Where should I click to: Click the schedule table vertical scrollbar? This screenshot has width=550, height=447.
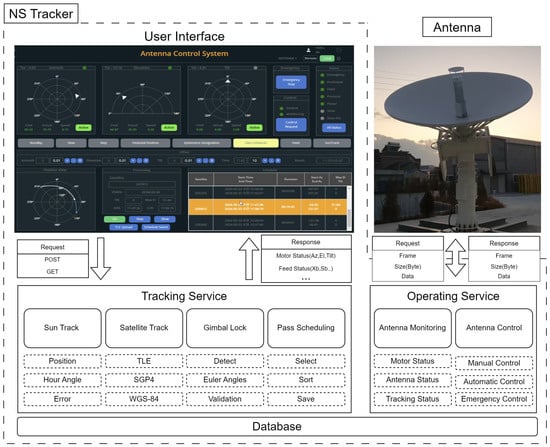[x=349, y=208]
